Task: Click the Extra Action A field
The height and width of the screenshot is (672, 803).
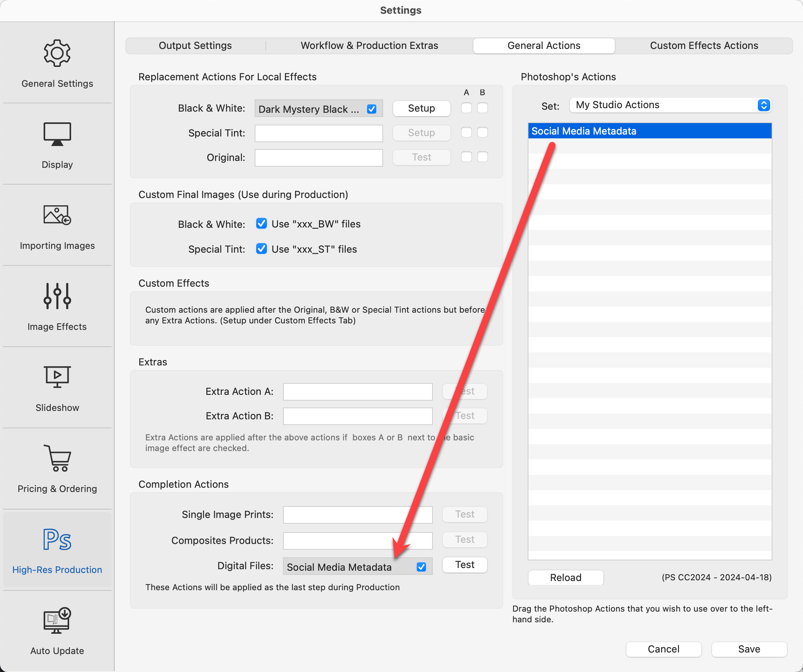Action: pos(358,391)
